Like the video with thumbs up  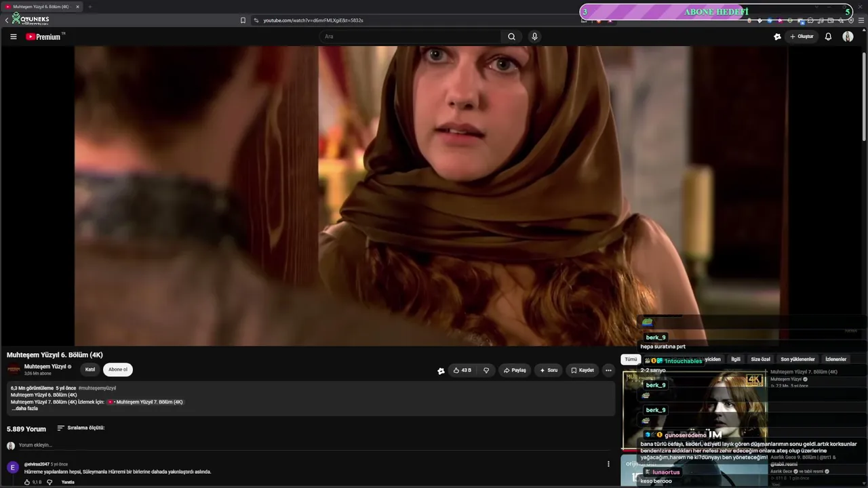462,370
